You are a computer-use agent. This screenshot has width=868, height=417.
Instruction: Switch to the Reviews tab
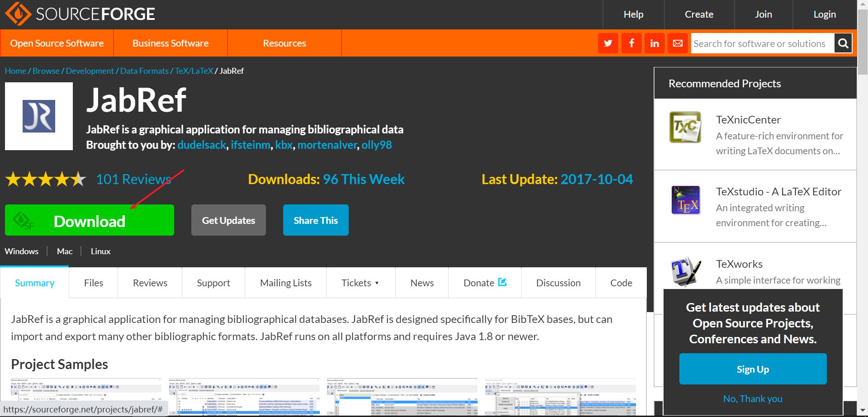click(x=150, y=283)
